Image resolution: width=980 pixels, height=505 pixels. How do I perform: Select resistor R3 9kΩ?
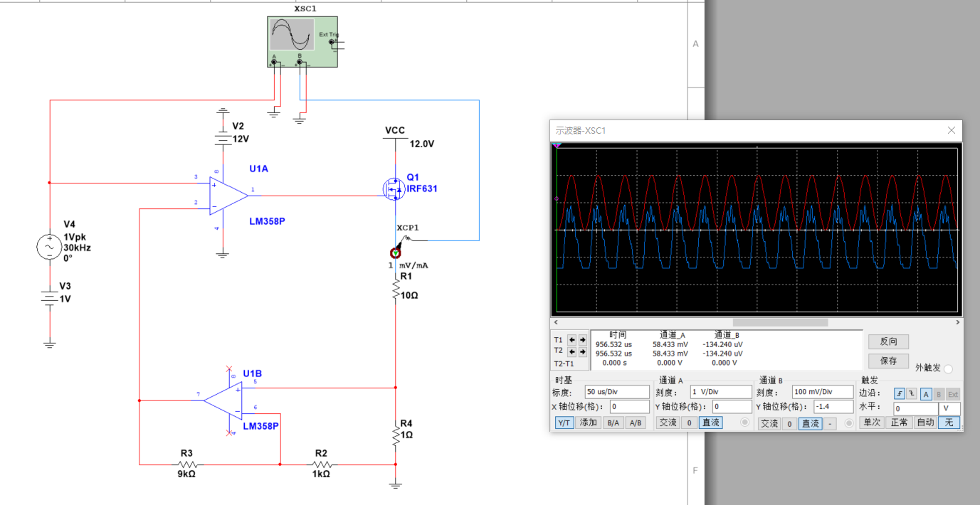[x=186, y=464]
